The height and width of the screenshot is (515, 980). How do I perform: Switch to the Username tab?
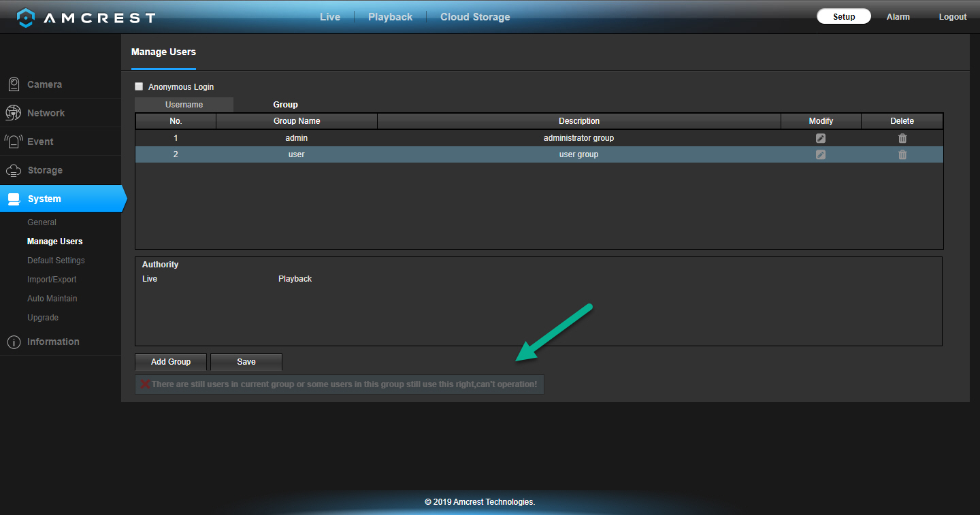(184, 105)
